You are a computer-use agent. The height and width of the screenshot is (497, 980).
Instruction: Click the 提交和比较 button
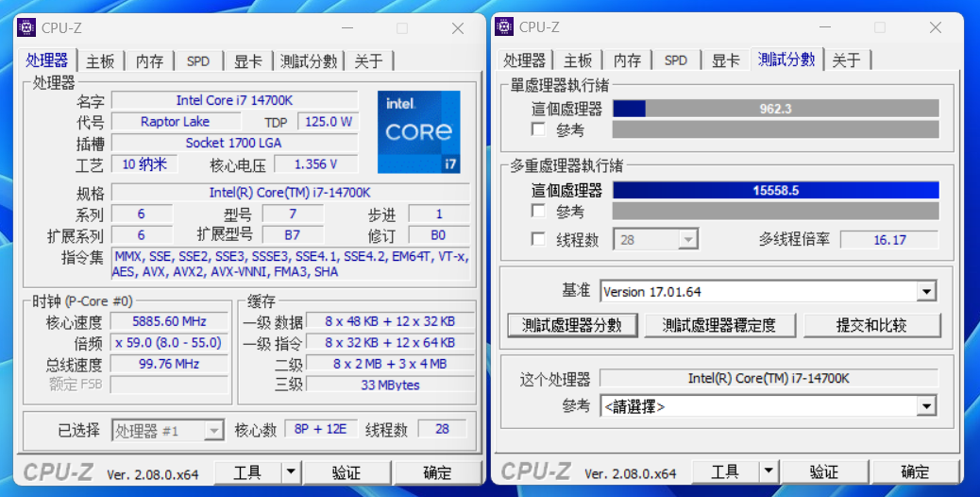point(871,325)
